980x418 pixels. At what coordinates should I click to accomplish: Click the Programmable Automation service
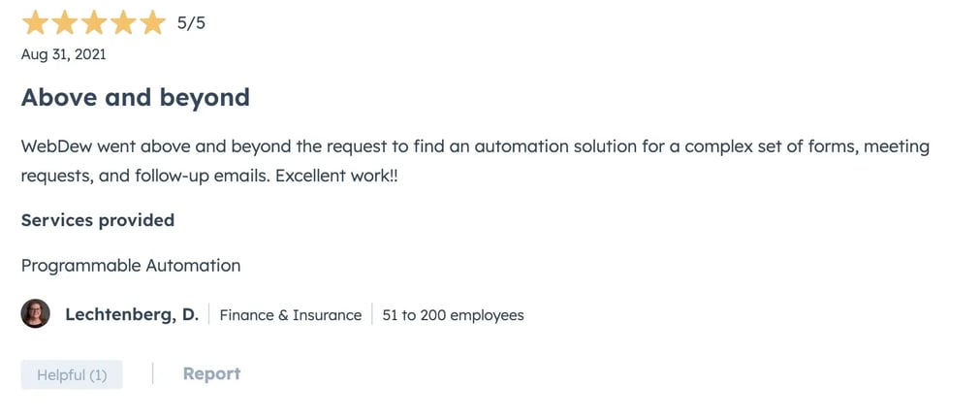click(x=131, y=265)
